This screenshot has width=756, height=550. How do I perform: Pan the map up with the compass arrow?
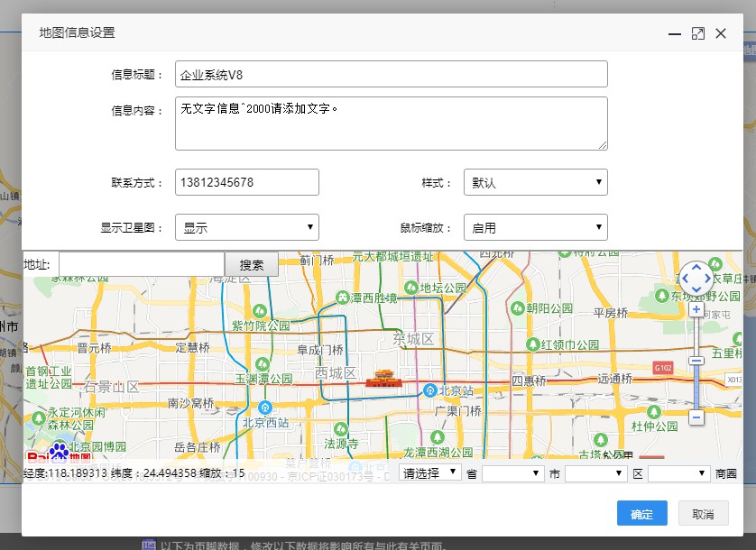696,267
